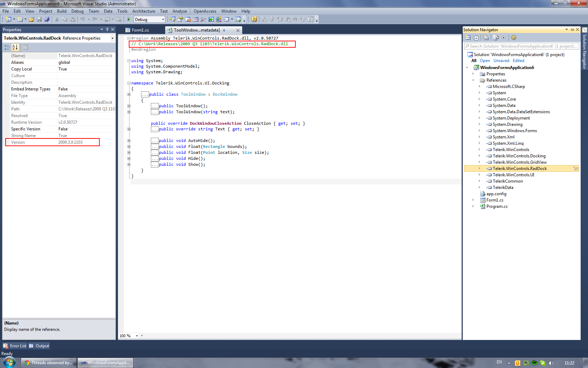Click the Edited filter link
The height and width of the screenshot is (368, 588).
click(x=518, y=61)
